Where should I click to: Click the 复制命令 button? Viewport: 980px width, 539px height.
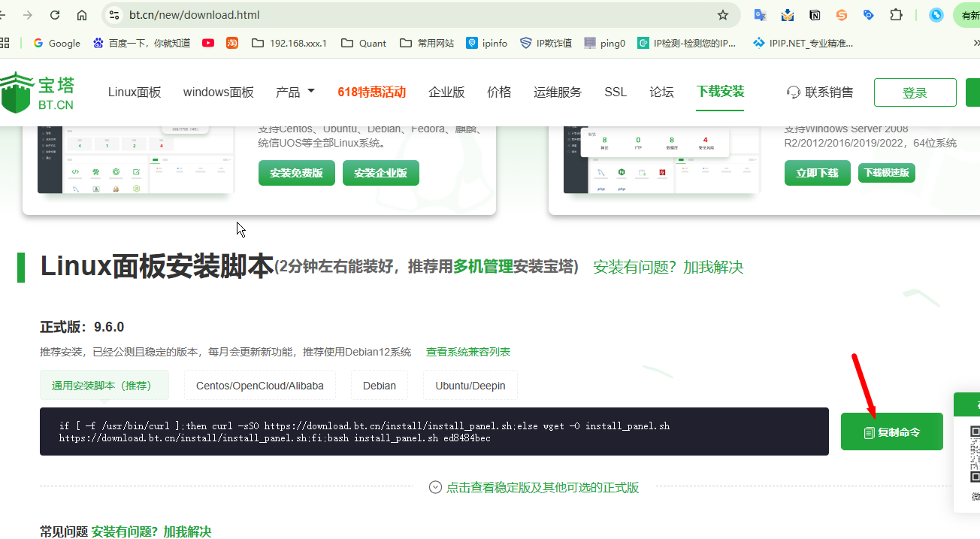click(892, 432)
